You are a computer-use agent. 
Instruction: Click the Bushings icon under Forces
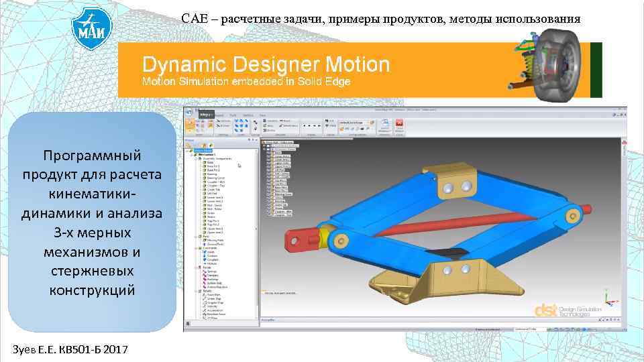pyautogui.click(x=205, y=279)
